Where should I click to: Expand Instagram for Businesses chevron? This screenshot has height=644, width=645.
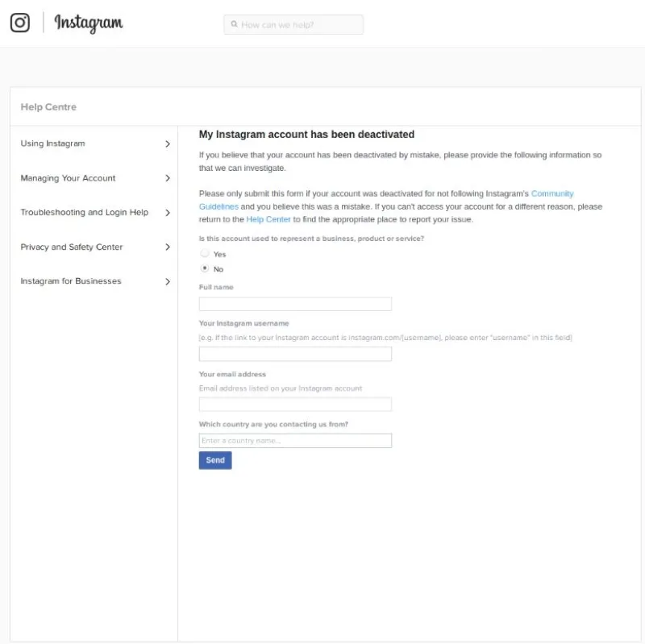point(168,281)
